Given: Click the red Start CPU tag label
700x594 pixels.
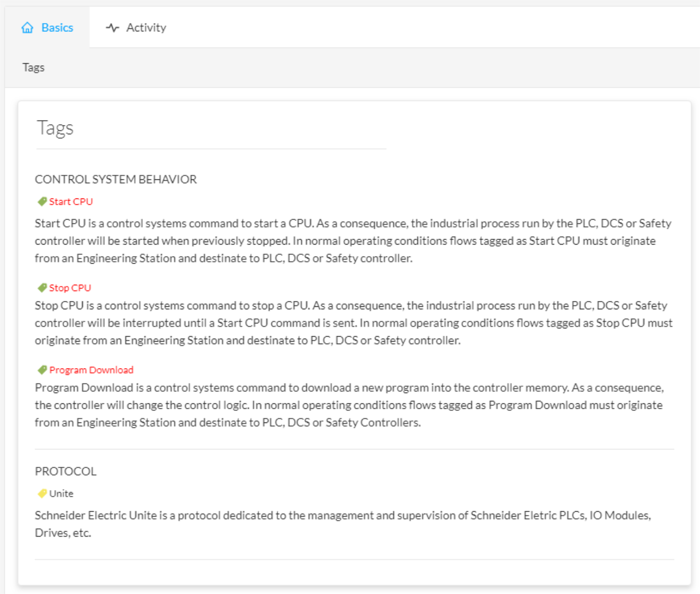Looking at the screenshot, I should tap(71, 201).
